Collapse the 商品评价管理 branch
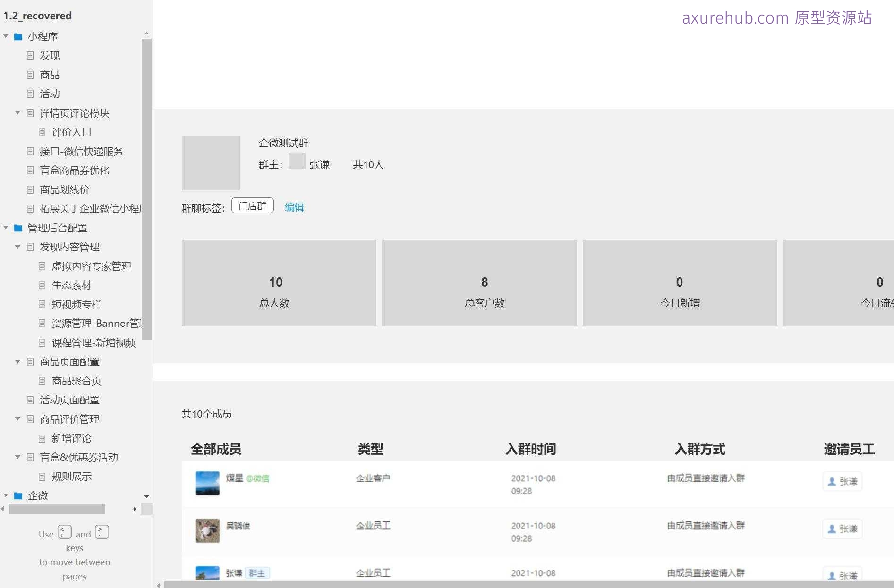Image resolution: width=894 pixels, height=588 pixels. [17, 419]
